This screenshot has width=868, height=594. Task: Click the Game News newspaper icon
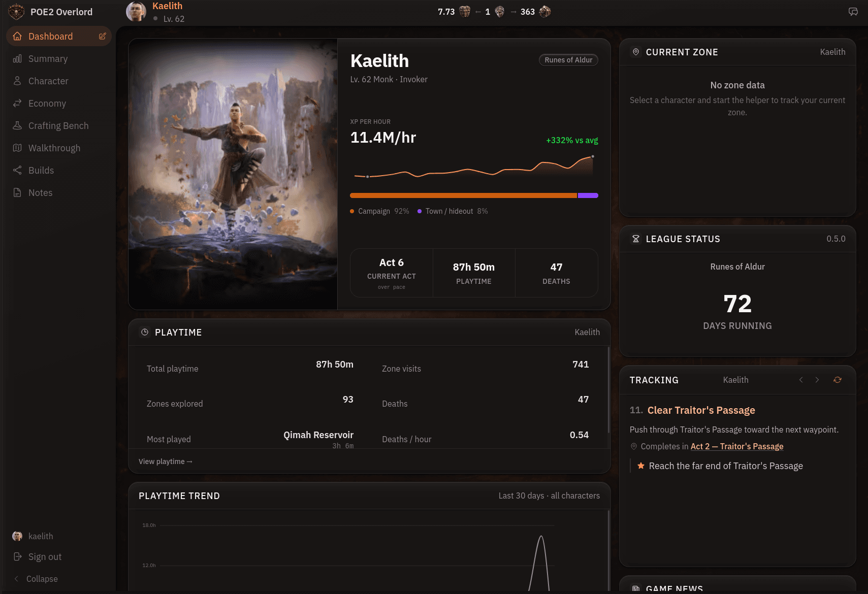635,588
